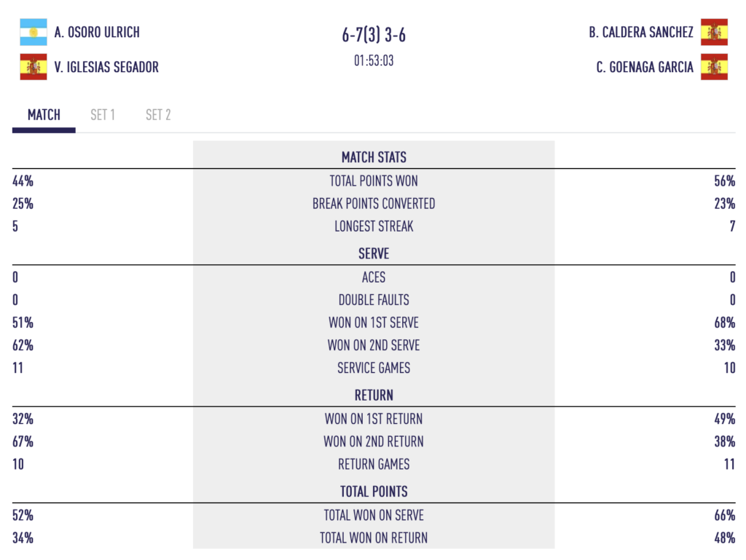This screenshot has height=560, width=746.
Task: Click Spain flag beside B. Caldera Sanchez
Action: pyautogui.click(x=714, y=32)
